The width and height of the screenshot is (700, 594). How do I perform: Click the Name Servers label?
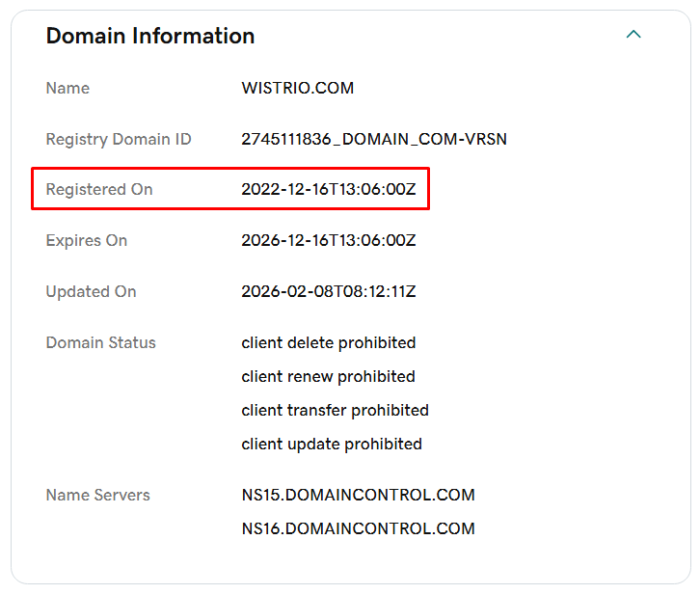point(98,496)
